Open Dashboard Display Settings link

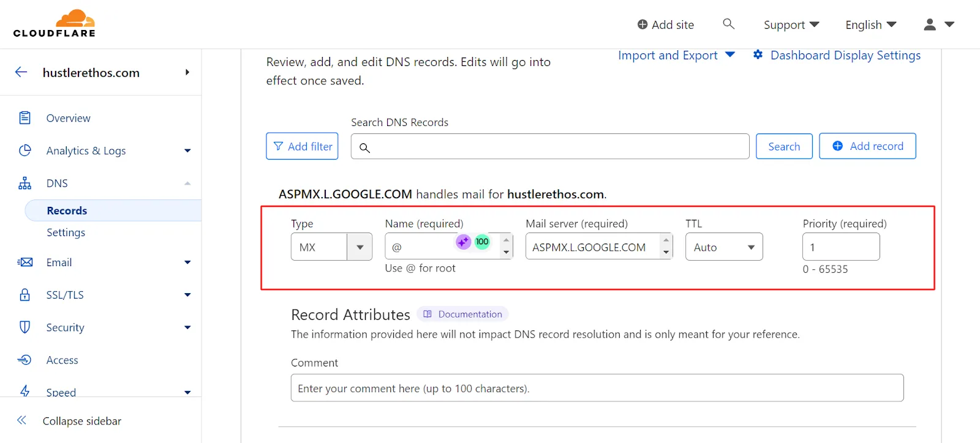coord(845,55)
